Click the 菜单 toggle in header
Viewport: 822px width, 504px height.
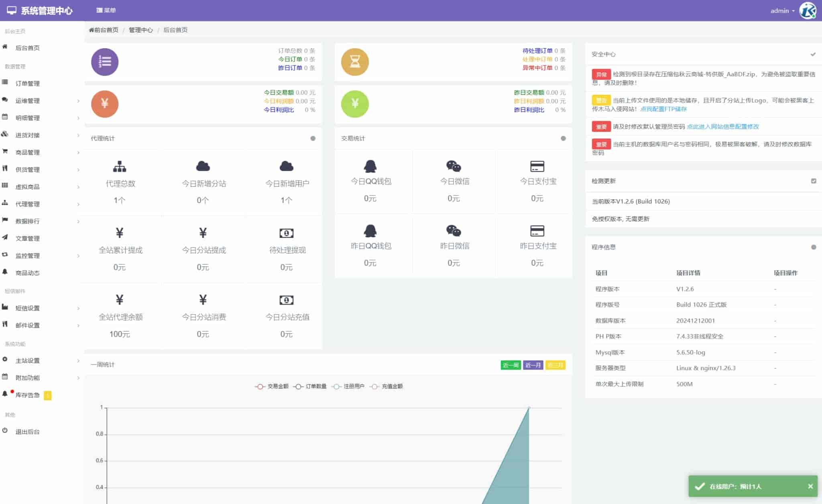(x=106, y=10)
